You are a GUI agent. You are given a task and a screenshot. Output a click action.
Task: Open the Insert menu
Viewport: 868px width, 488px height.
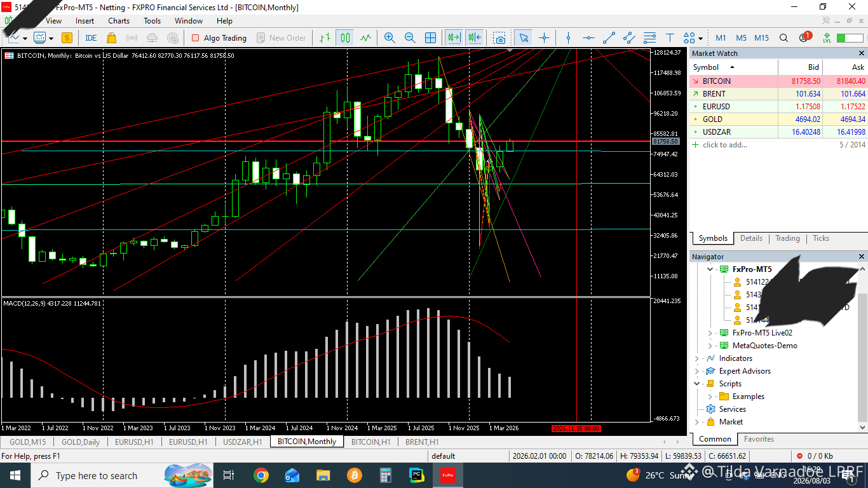(85, 21)
